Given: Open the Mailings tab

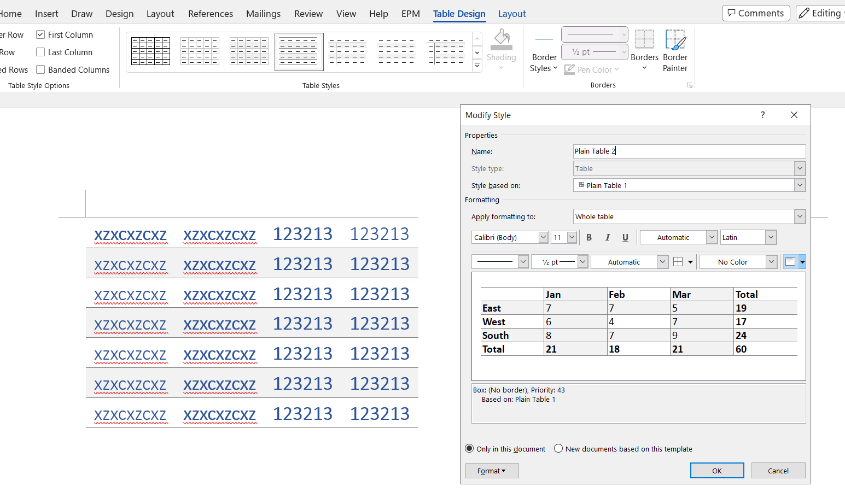Looking at the screenshot, I should pyautogui.click(x=263, y=14).
